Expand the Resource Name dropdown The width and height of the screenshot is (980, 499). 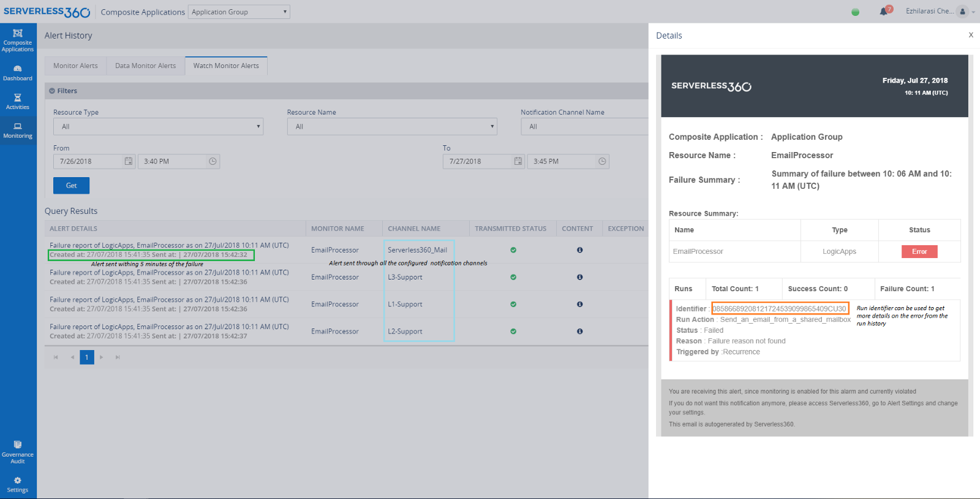pyautogui.click(x=392, y=127)
